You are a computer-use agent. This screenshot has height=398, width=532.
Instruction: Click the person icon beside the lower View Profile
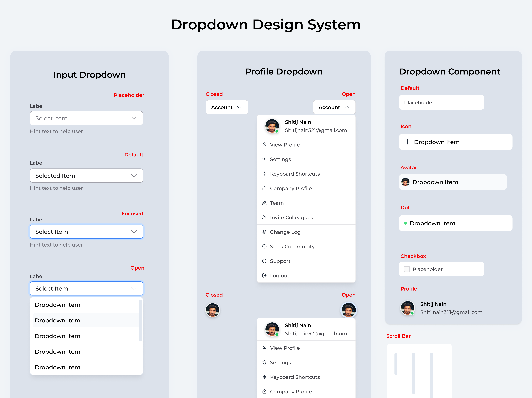coord(264,348)
